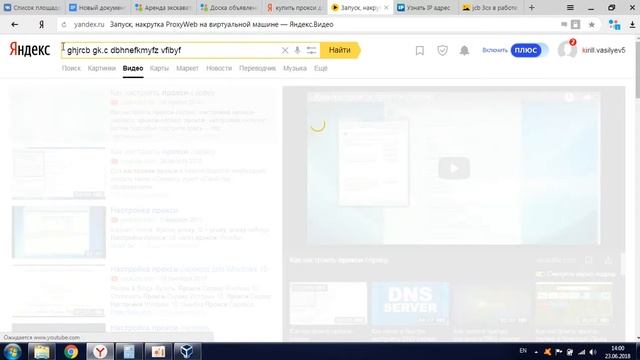
Task: Open Настройка прокси video result title
Action: [x=144, y=210]
